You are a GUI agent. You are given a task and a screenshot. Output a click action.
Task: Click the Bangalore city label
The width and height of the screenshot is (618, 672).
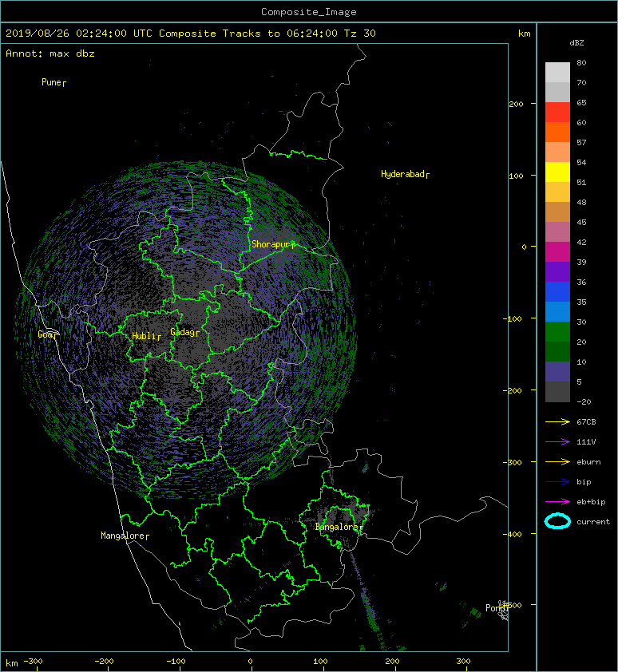pos(337,527)
